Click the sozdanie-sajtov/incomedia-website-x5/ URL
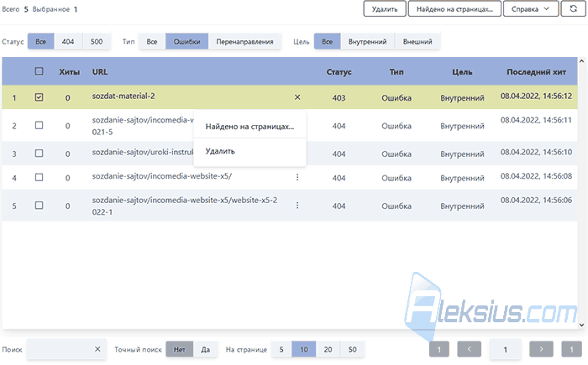 (162, 176)
